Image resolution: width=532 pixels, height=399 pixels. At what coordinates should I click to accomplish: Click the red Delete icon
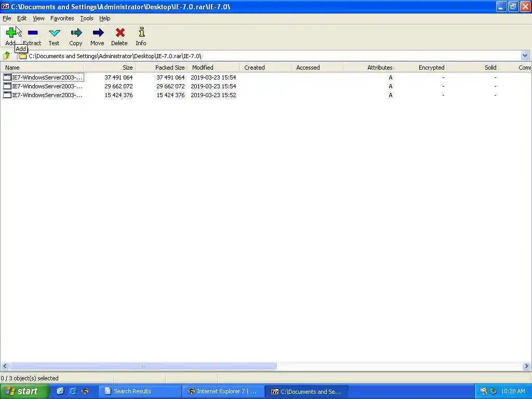[x=120, y=33]
